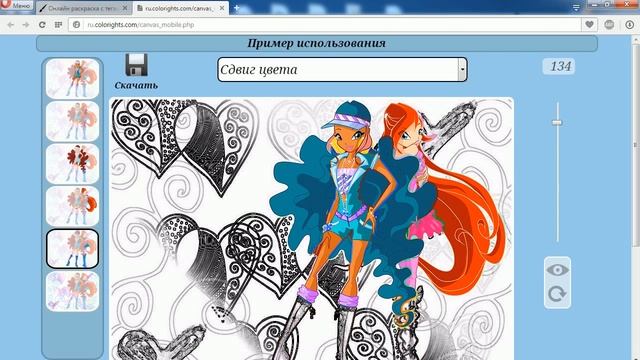Image resolution: width=640 pixels, height=360 pixels.
Task: Select the fourth thumbnail with orange hair
Action: tap(72, 206)
